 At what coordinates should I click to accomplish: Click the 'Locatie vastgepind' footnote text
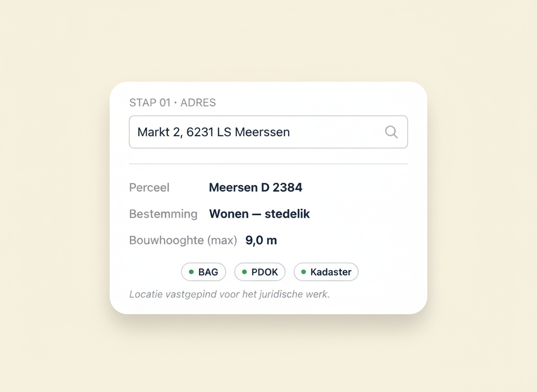229,294
